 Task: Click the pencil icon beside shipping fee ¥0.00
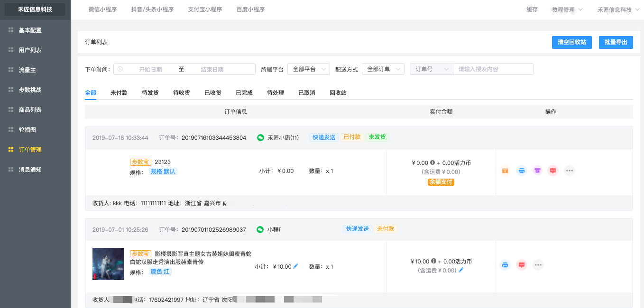tap(461, 270)
